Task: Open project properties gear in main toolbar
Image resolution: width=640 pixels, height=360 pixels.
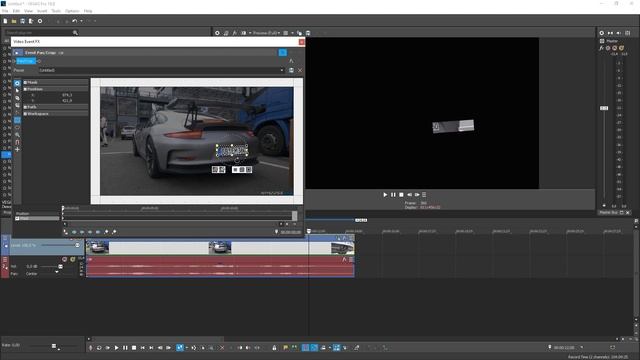Action: (x=40, y=21)
